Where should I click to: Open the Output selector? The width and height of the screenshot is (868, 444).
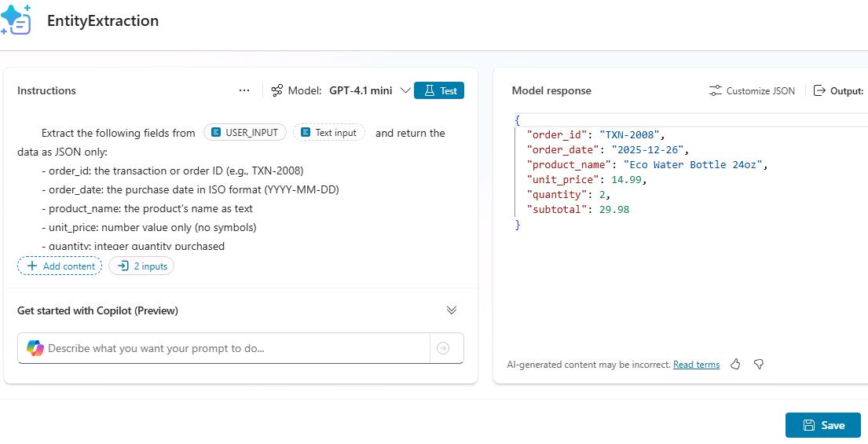click(838, 91)
